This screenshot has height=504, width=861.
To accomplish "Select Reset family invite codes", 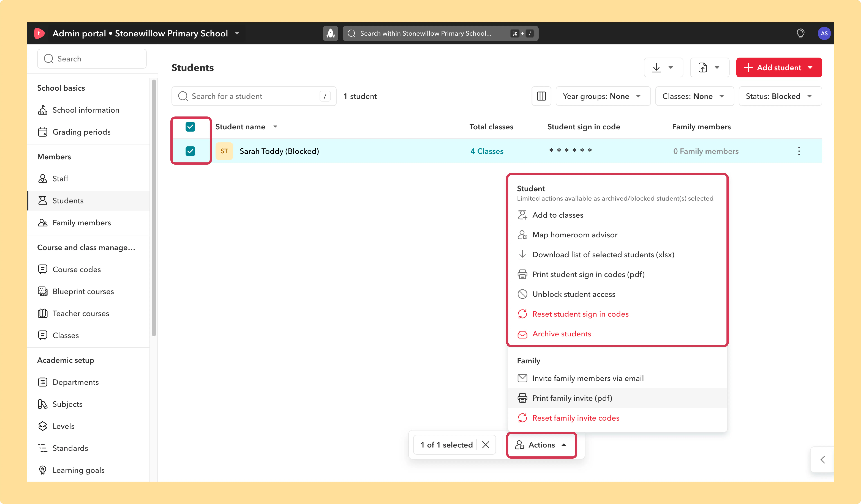I will pyautogui.click(x=617, y=418).
